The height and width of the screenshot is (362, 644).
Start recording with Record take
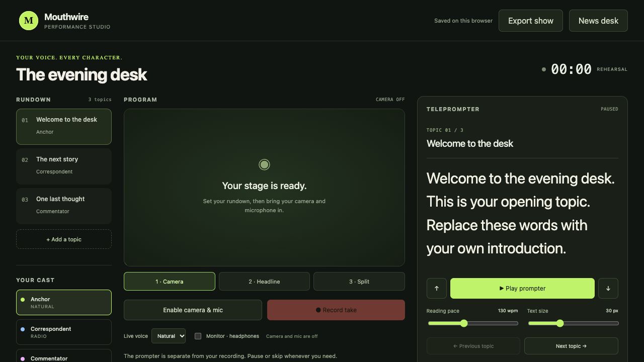(336, 310)
